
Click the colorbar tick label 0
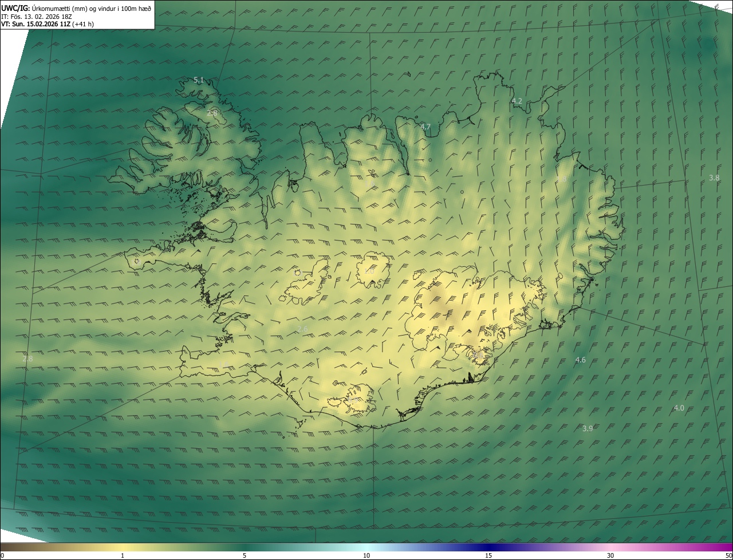pyautogui.click(x=2, y=555)
